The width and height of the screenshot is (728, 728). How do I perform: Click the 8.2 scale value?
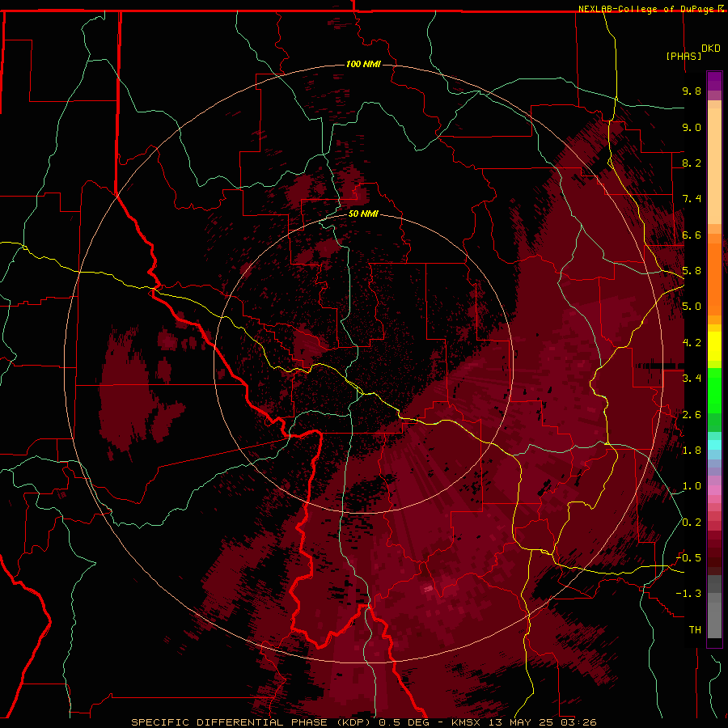point(692,163)
